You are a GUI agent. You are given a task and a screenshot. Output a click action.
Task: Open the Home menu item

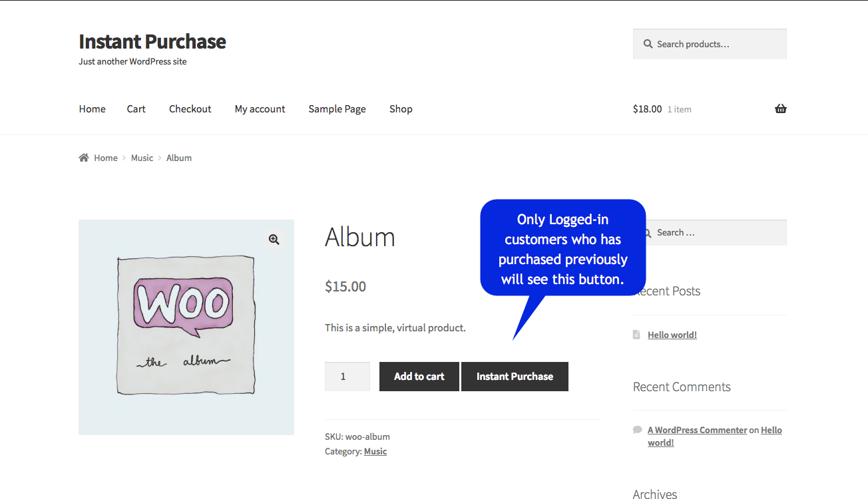92,109
